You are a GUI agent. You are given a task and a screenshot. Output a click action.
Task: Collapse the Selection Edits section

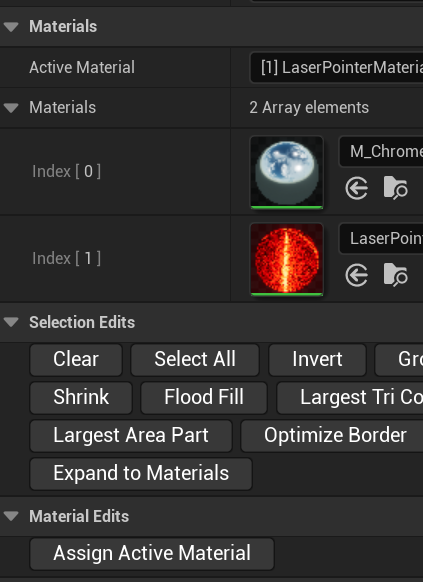coord(11,322)
